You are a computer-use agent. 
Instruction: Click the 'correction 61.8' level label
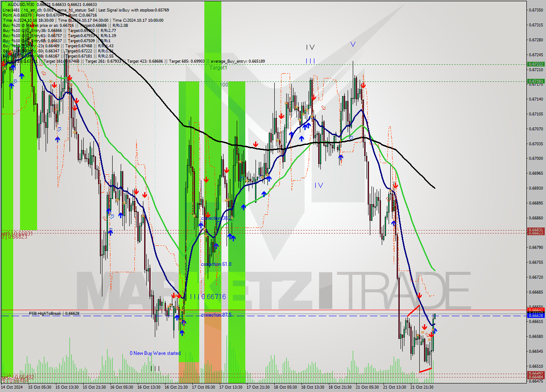tap(216, 264)
